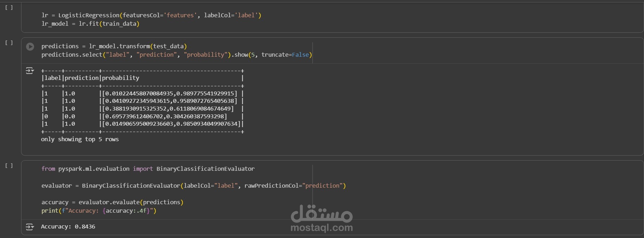Click the print Accuracy f-string line
644x238 pixels.
99,211
